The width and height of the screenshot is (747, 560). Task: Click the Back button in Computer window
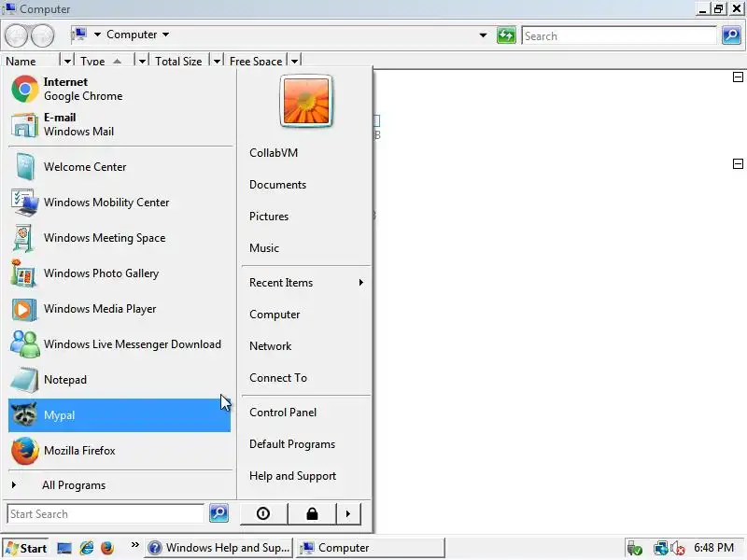pos(16,35)
